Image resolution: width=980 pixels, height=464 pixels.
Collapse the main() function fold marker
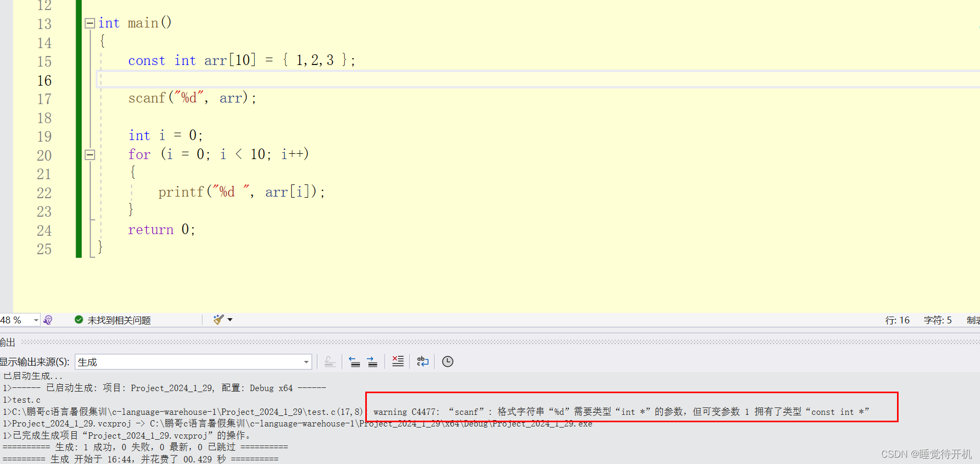(90, 23)
